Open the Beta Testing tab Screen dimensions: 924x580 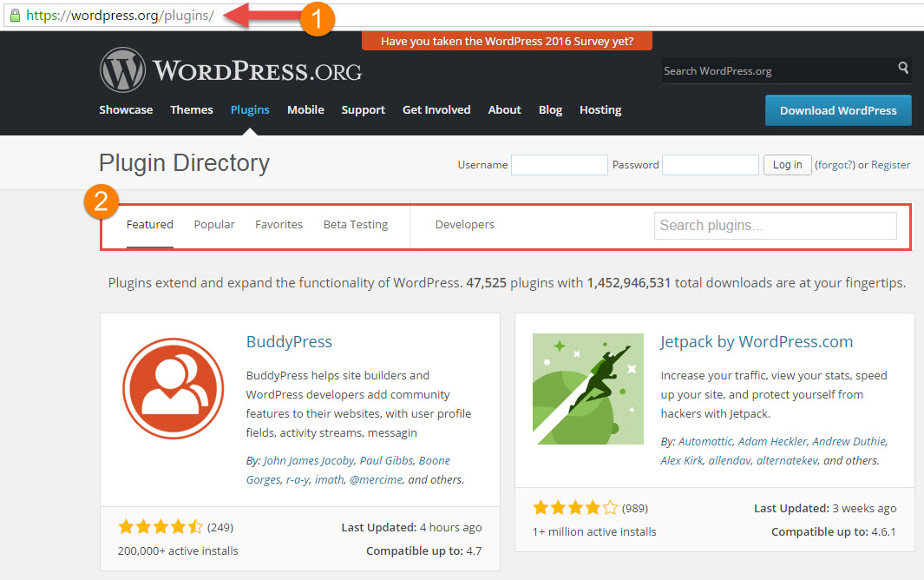[355, 224]
